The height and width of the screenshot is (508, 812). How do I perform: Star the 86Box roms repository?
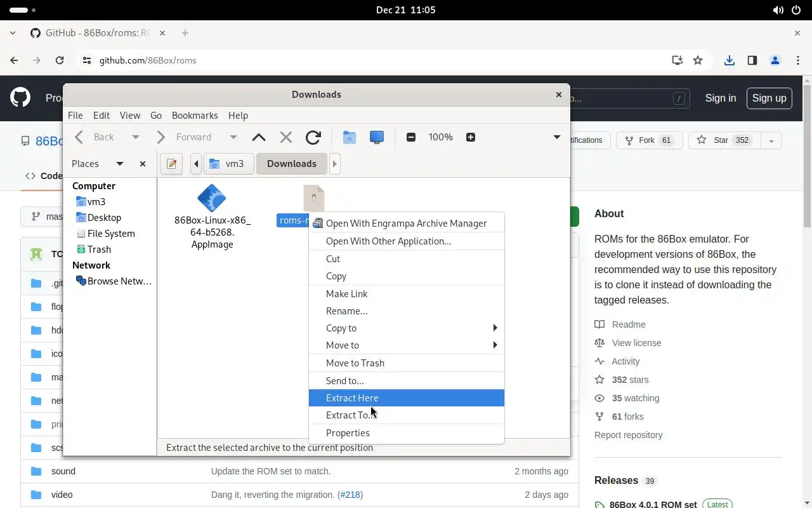click(724, 140)
